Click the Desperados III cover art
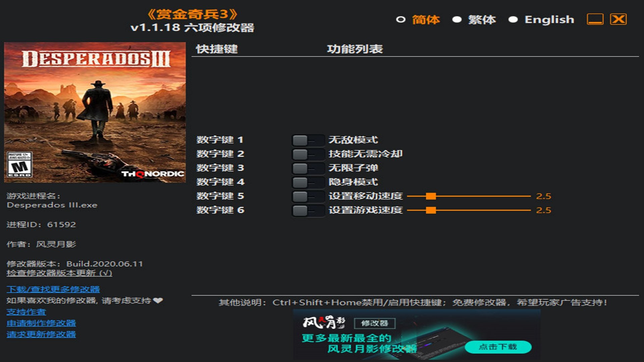 (95, 112)
